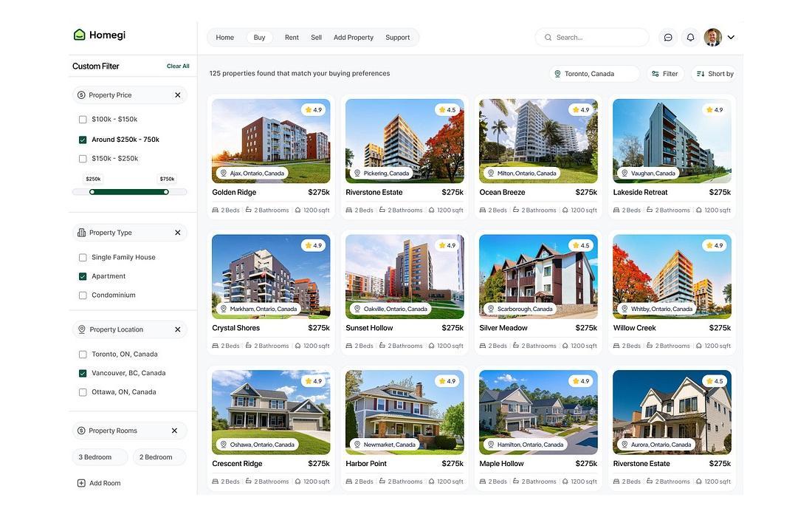The width and height of the screenshot is (812, 517).
Task: Select the Buy tab
Action: pos(259,38)
